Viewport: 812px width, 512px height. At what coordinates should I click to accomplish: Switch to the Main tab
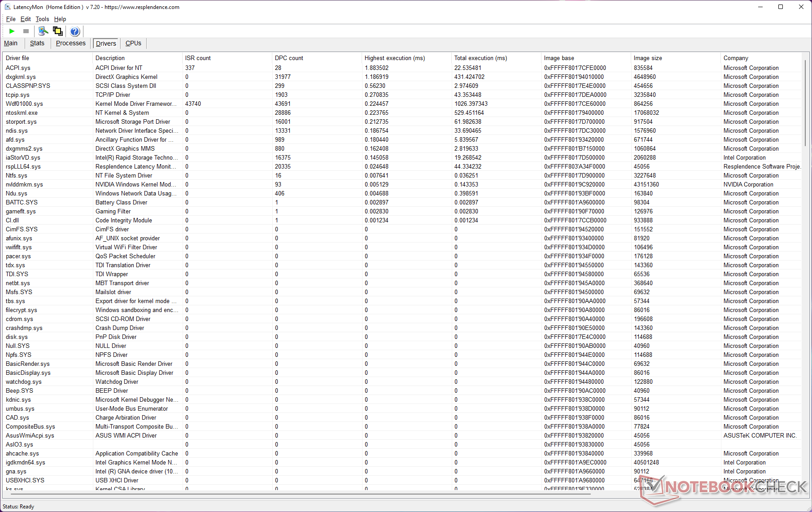11,43
